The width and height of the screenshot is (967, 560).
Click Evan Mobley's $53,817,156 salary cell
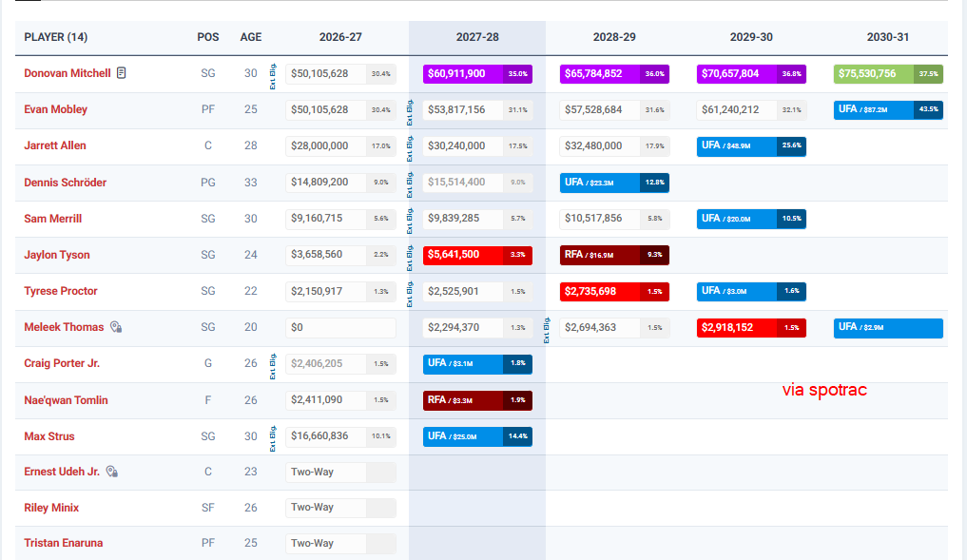[477, 109]
